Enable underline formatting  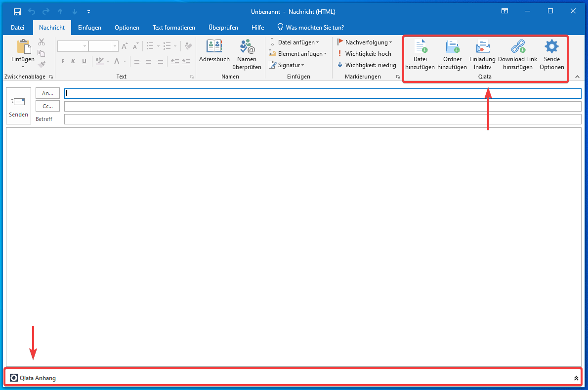[84, 61]
